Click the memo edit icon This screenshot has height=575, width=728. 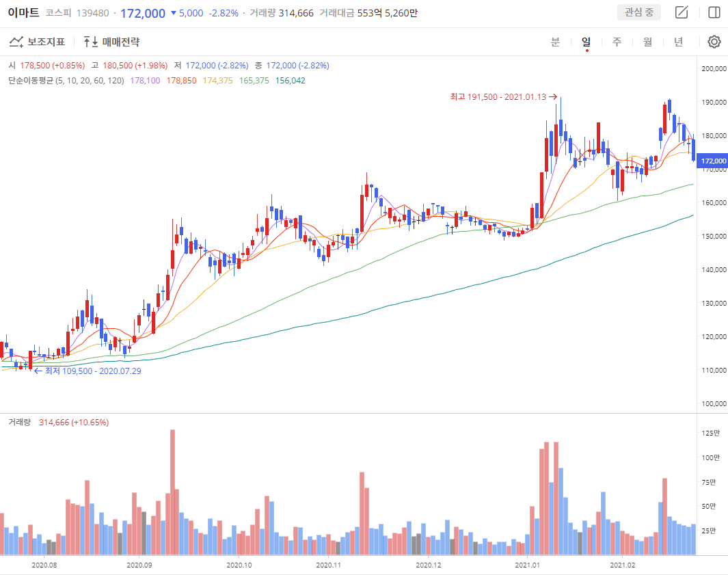681,12
